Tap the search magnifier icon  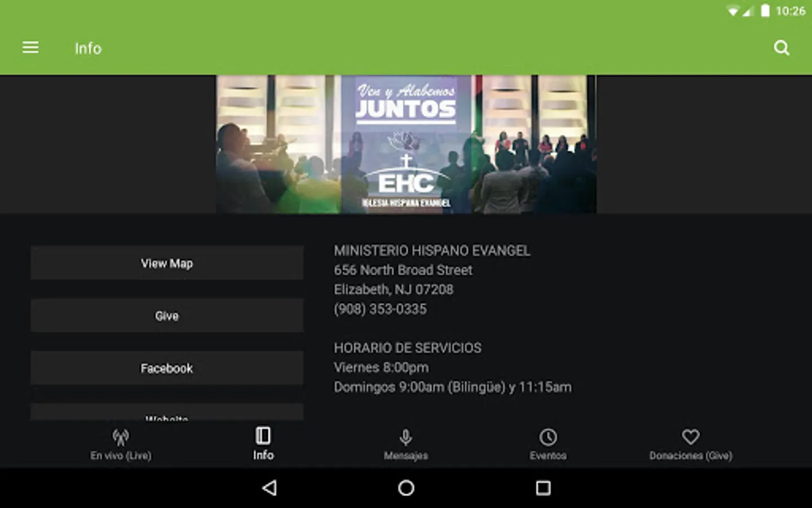[x=782, y=48]
